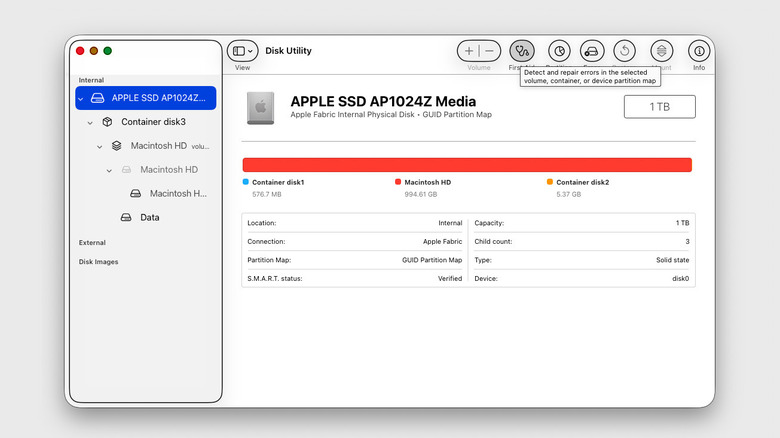Click the blue Container disk1 swatch
Viewport: 780px width, 438px height.
click(245, 182)
